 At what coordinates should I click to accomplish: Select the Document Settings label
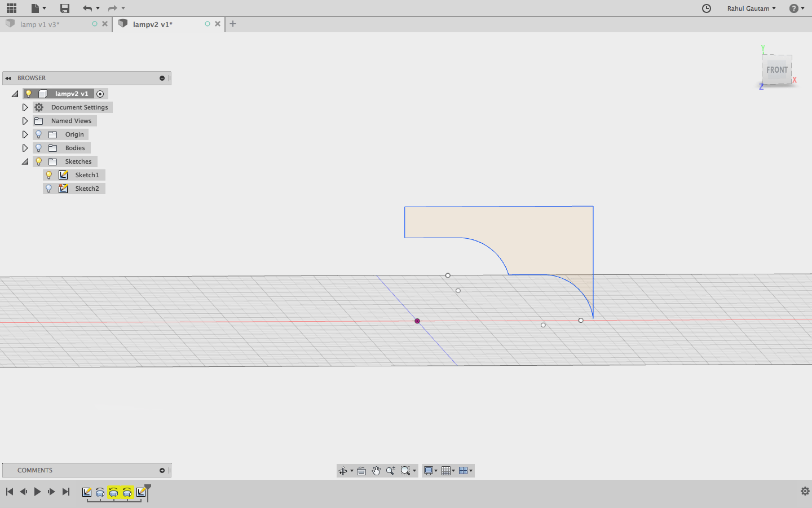(x=80, y=107)
